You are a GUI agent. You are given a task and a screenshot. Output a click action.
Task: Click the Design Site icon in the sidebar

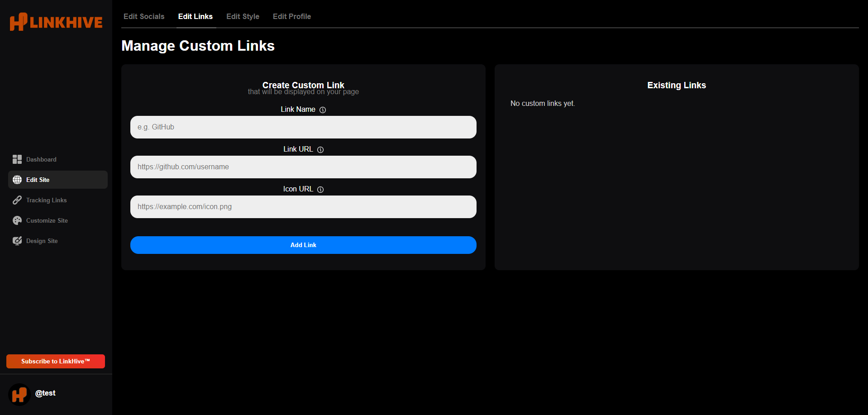tap(17, 241)
